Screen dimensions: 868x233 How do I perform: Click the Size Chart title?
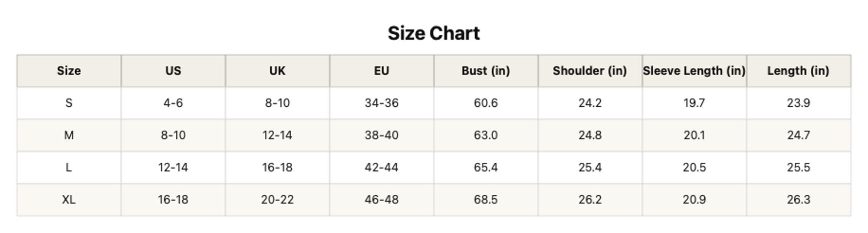pos(434,33)
